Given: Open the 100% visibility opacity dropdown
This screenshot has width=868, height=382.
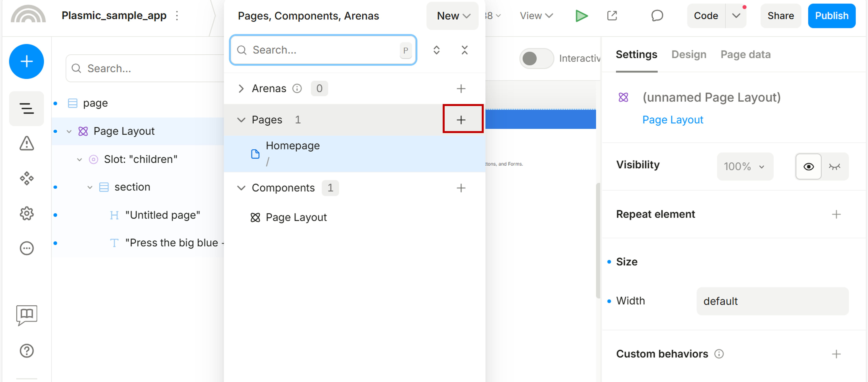Looking at the screenshot, I should (745, 167).
